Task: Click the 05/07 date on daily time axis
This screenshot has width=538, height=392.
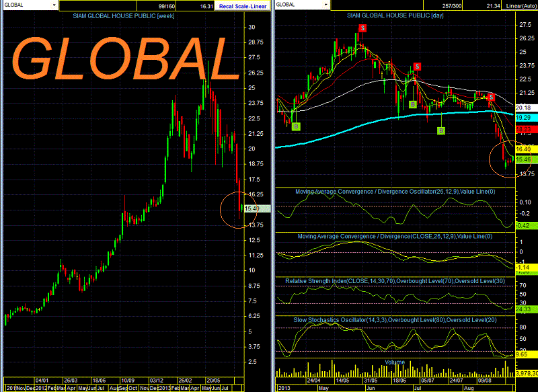Action: point(428,381)
